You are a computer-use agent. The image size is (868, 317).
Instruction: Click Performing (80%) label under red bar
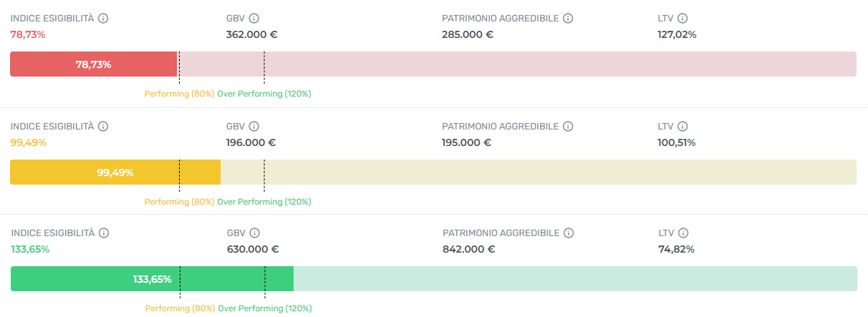pyautogui.click(x=179, y=94)
